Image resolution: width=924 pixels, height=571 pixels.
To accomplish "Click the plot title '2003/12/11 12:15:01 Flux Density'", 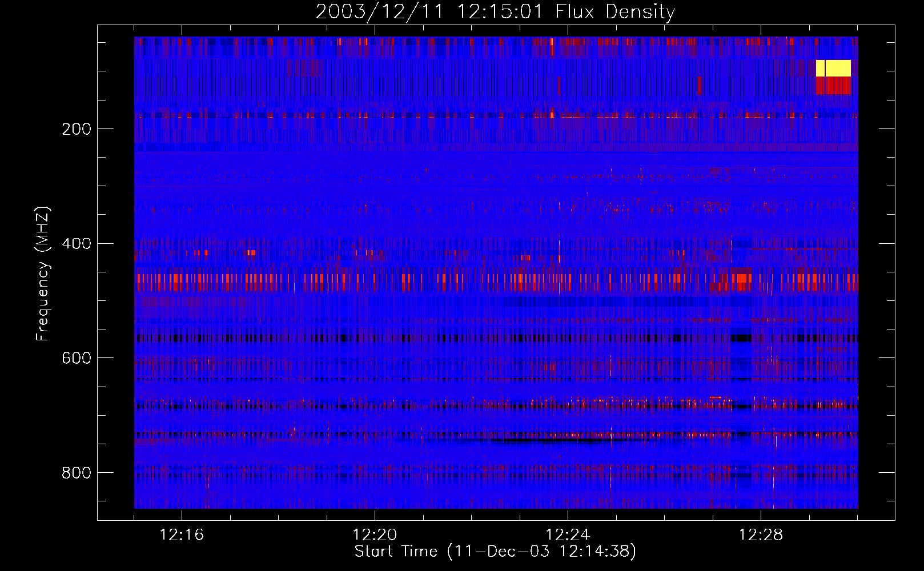I will tap(495, 11).
